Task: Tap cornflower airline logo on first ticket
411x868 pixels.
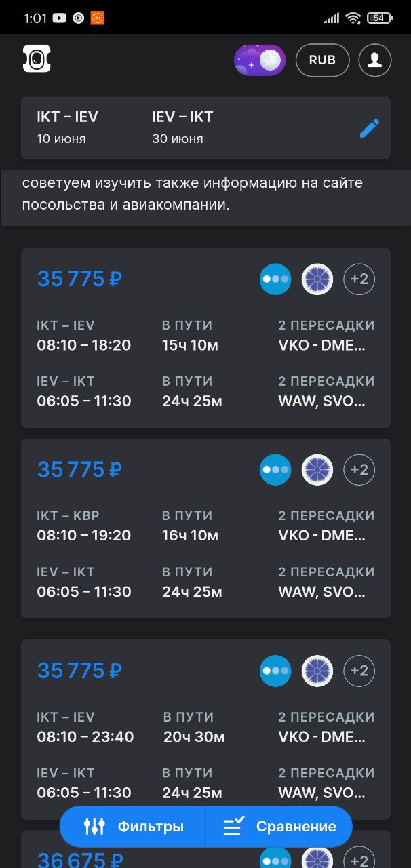Action: 317,279
